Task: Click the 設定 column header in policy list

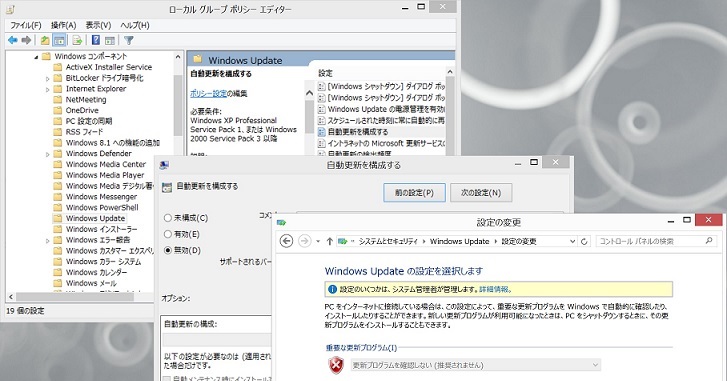Action: (325, 73)
